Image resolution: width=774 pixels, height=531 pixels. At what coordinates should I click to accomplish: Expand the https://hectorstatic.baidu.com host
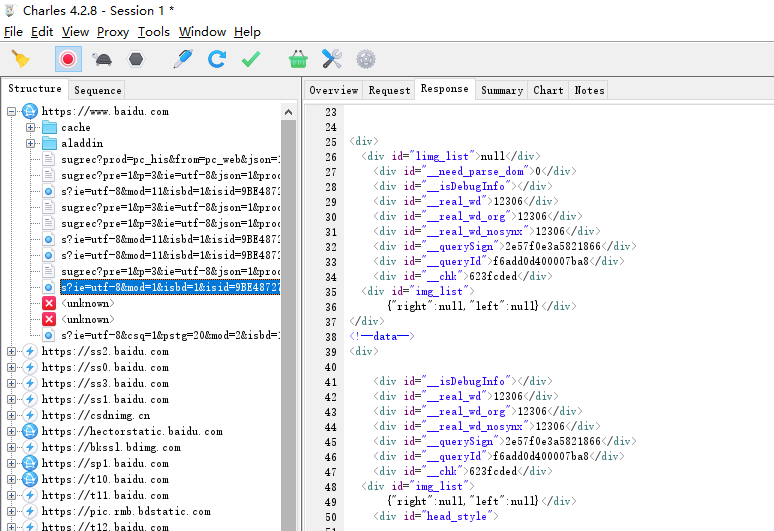(11, 431)
